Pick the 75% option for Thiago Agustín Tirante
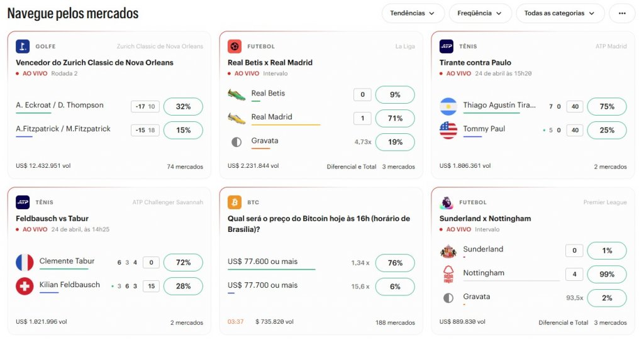 click(x=607, y=107)
